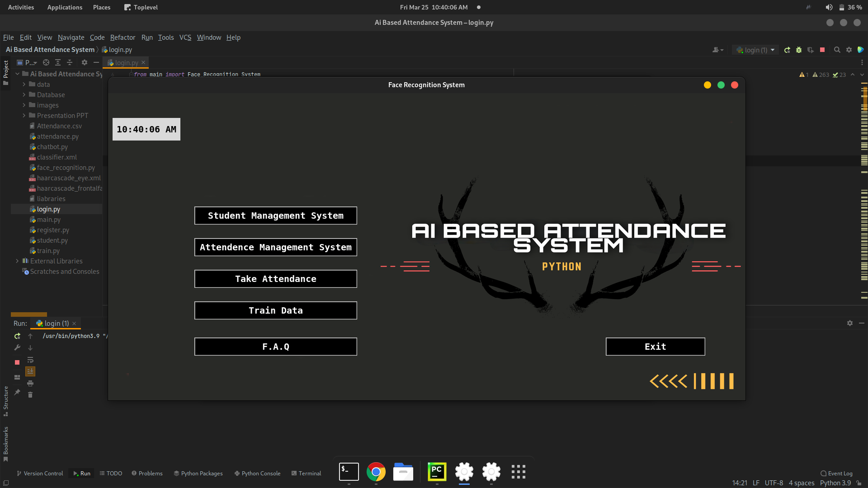Click the Take Attendance button

tap(275, 279)
